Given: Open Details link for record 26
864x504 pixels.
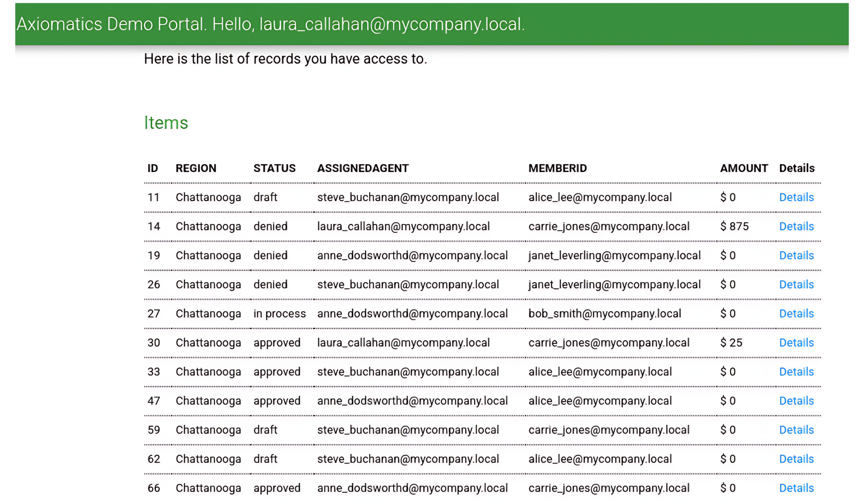Looking at the screenshot, I should [796, 284].
